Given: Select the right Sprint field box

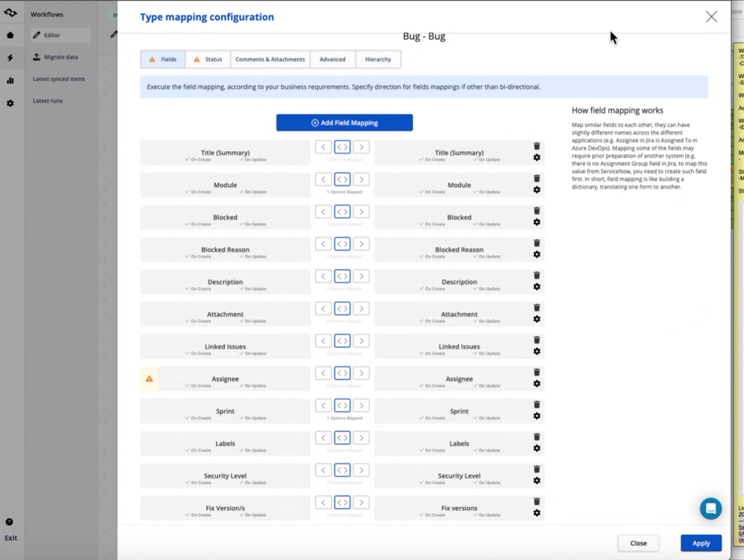Looking at the screenshot, I should [x=459, y=411].
